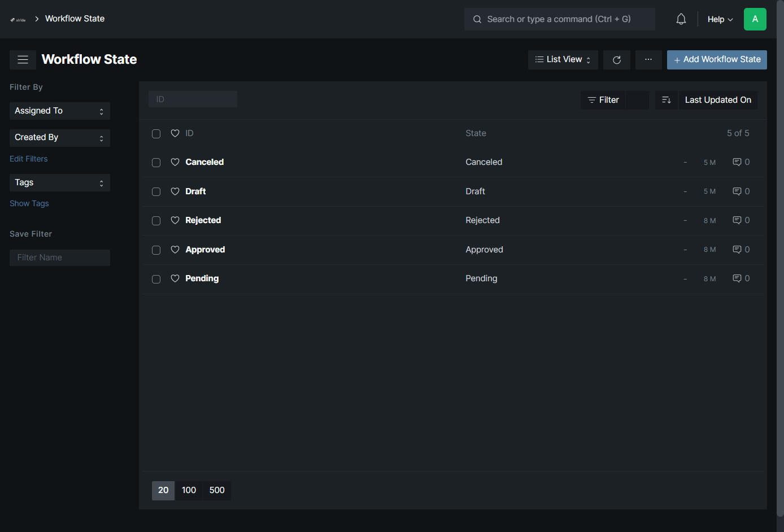Image resolution: width=784 pixels, height=532 pixels.
Task: Like the Approved row heart
Action: [175, 250]
